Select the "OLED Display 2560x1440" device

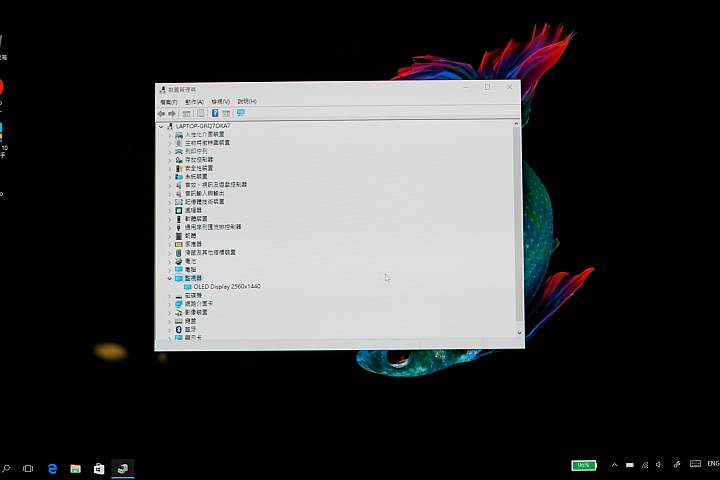pyautogui.click(x=227, y=287)
